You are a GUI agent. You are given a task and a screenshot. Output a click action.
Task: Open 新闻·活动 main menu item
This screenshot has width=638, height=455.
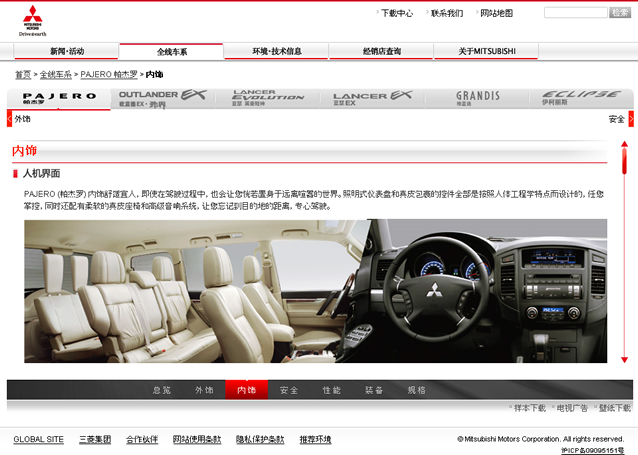(66, 51)
